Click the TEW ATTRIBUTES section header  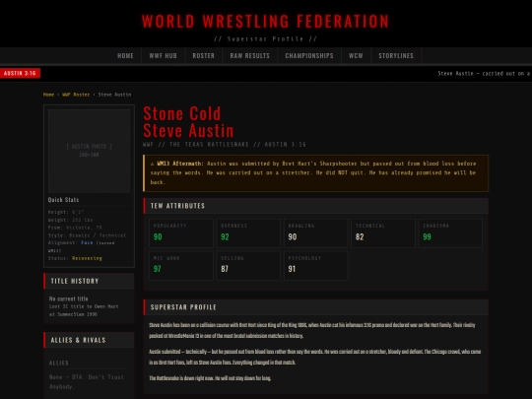[316, 206]
